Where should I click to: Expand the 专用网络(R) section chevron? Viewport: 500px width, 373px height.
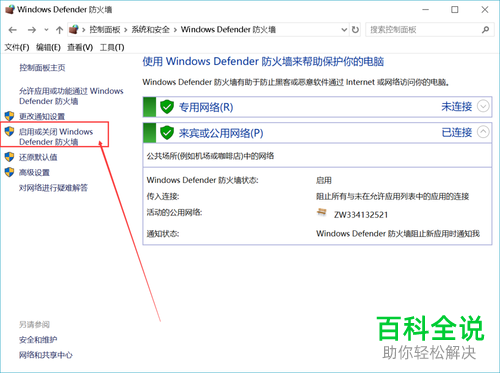(x=483, y=107)
